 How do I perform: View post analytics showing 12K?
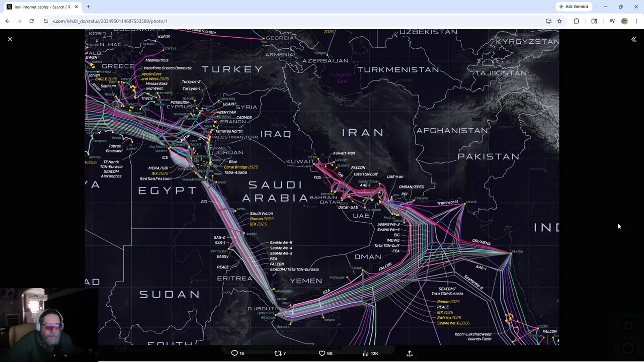370,353
